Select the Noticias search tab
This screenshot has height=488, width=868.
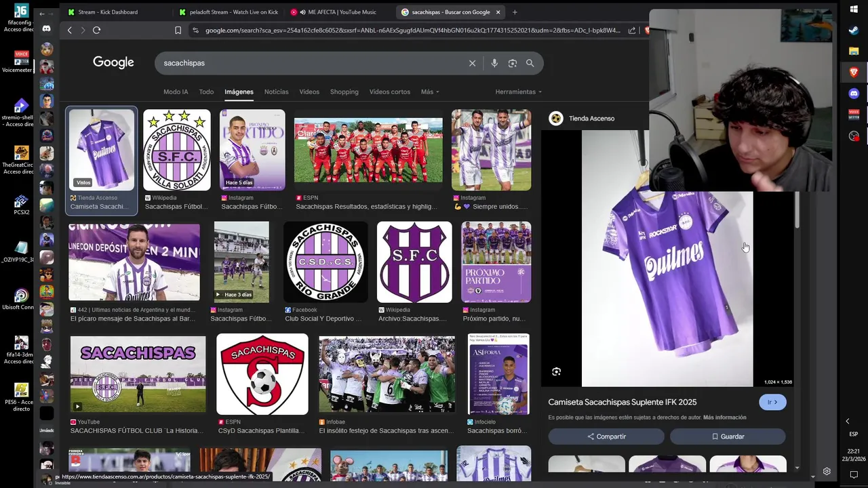coord(276,91)
